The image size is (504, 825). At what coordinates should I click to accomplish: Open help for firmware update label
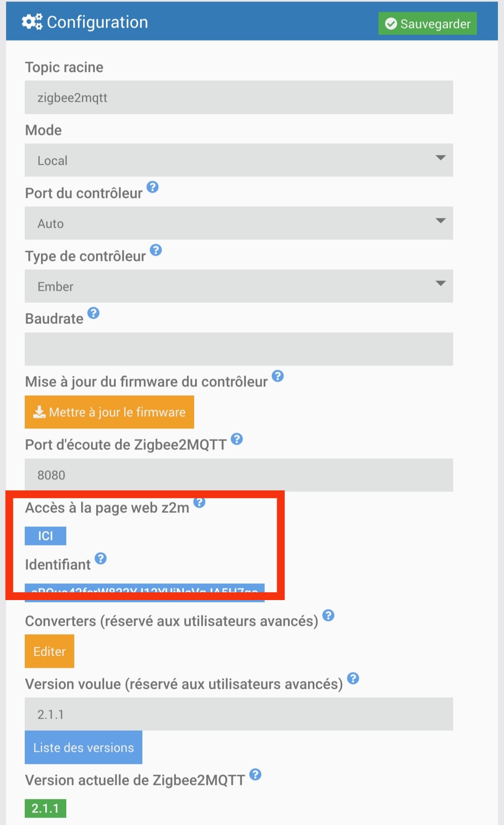coord(278,376)
